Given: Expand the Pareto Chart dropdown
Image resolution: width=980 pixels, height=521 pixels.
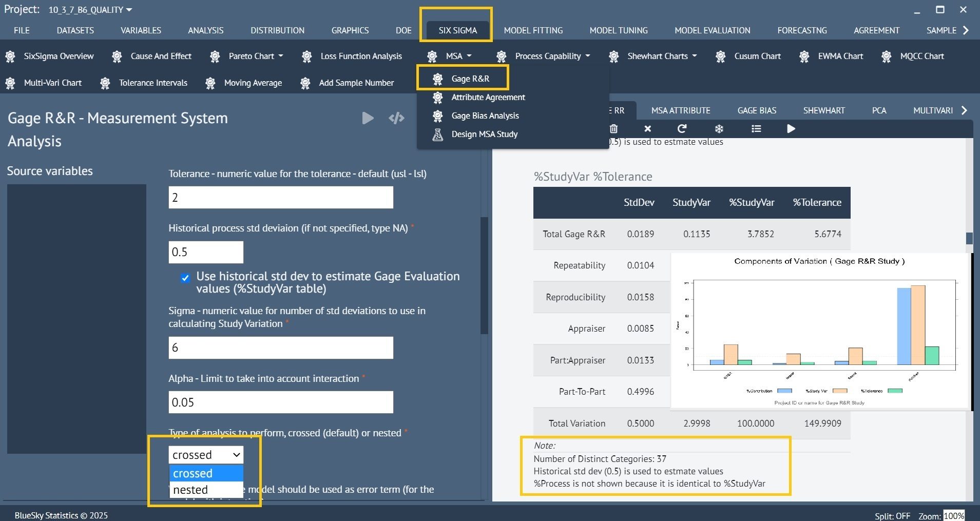Looking at the screenshot, I should 248,56.
